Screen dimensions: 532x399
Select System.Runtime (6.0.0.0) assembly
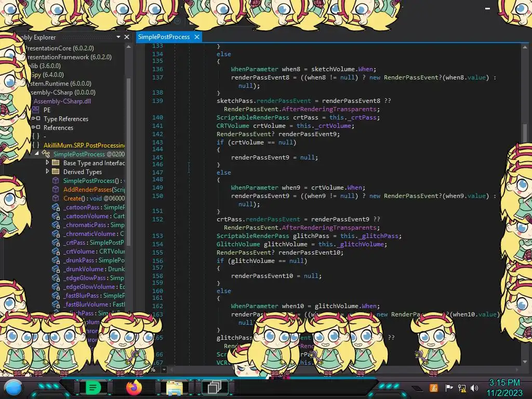pyautogui.click(x=60, y=84)
